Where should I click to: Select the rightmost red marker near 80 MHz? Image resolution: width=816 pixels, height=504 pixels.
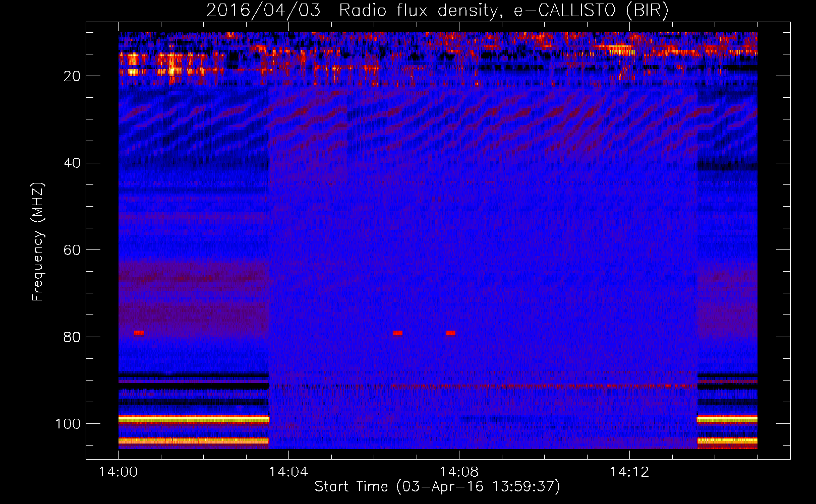pyautogui.click(x=451, y=333)
